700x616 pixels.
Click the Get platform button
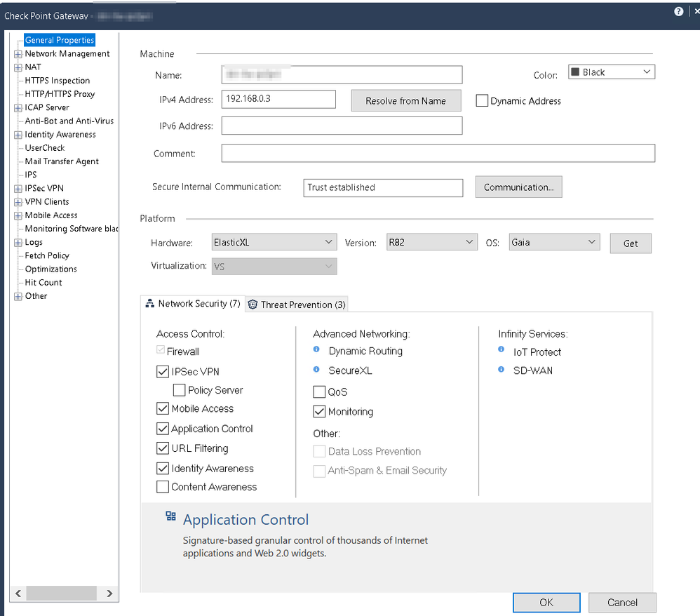[631, 243]
